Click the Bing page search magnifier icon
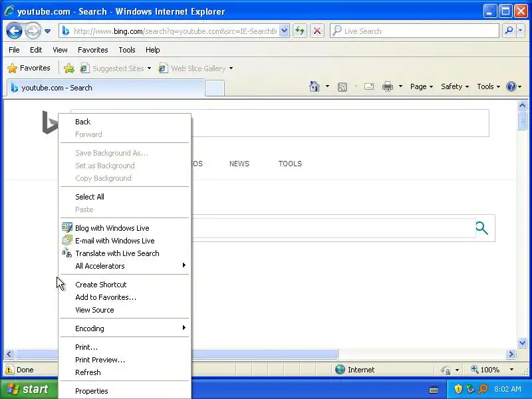 [481, 228]
